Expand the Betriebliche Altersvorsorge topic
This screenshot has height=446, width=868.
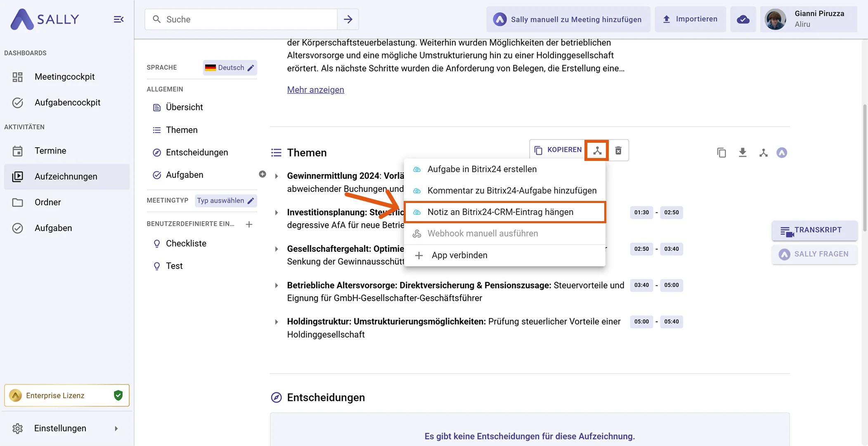coord(277,286)
